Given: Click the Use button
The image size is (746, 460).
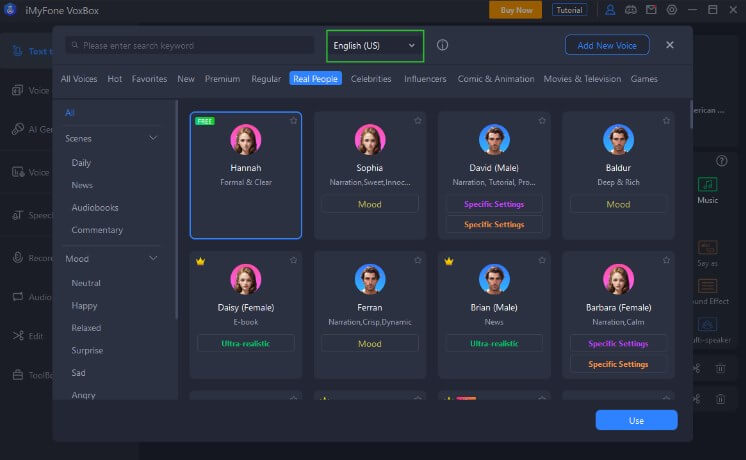Looking at the screenshot, I should click(x=637, y=420).
